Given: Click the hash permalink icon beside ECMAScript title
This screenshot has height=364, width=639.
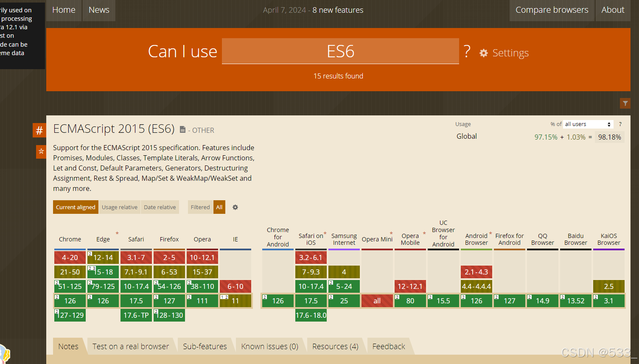Looking at the screenshot, I should click(39, 131).
